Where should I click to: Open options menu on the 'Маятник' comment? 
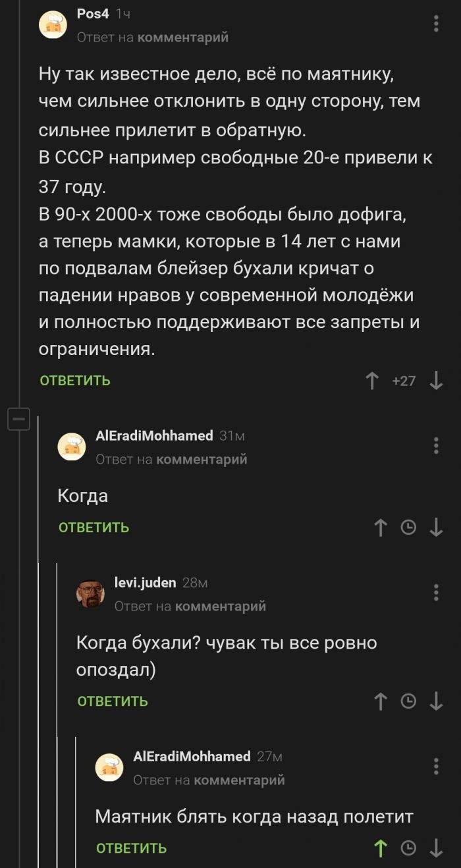pyautogui.click(x=435, y=767)
